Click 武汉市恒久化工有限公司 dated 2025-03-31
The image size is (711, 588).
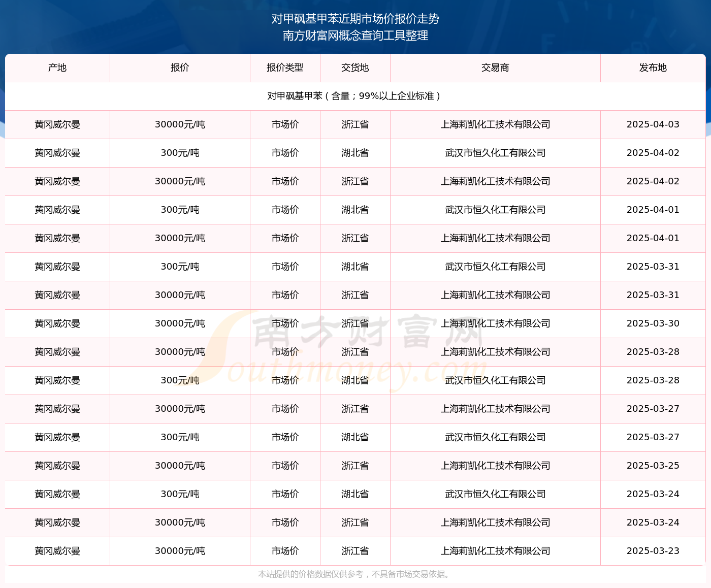pyautogui.click(x=495, y=267)
